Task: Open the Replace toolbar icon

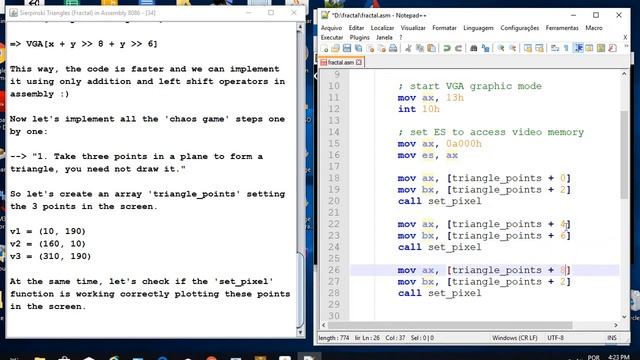Action: point(485,48)
